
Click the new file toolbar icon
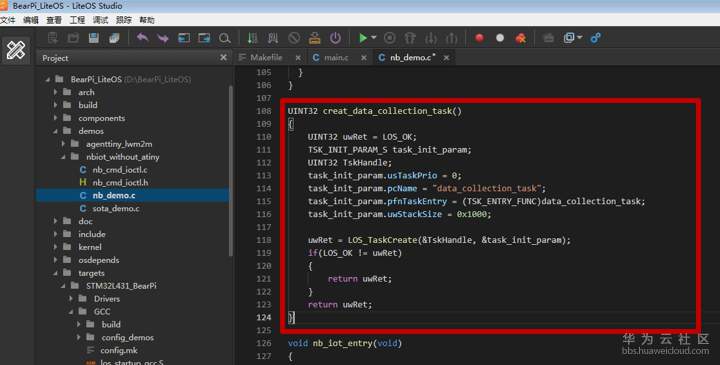(x=52, y=38)
